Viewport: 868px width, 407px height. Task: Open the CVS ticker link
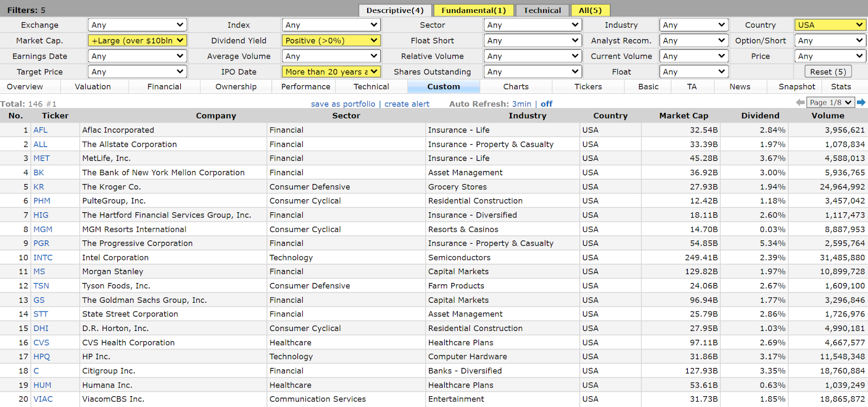coord(41,342)
